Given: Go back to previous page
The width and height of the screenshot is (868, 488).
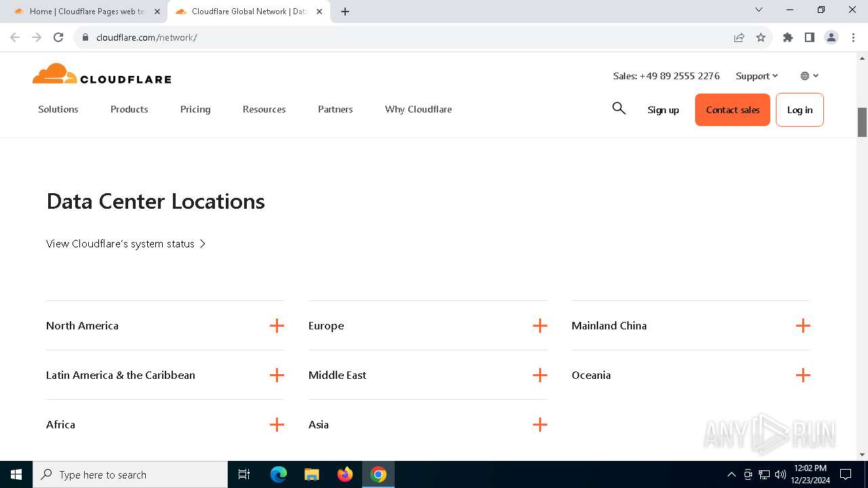Looking at the screenshot, I should (x=15, y=37).
